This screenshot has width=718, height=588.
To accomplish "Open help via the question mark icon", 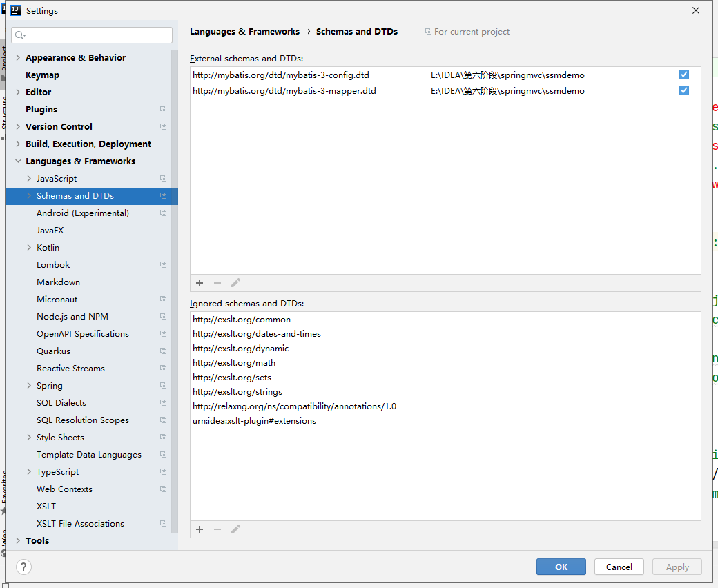I will [23, 567].
